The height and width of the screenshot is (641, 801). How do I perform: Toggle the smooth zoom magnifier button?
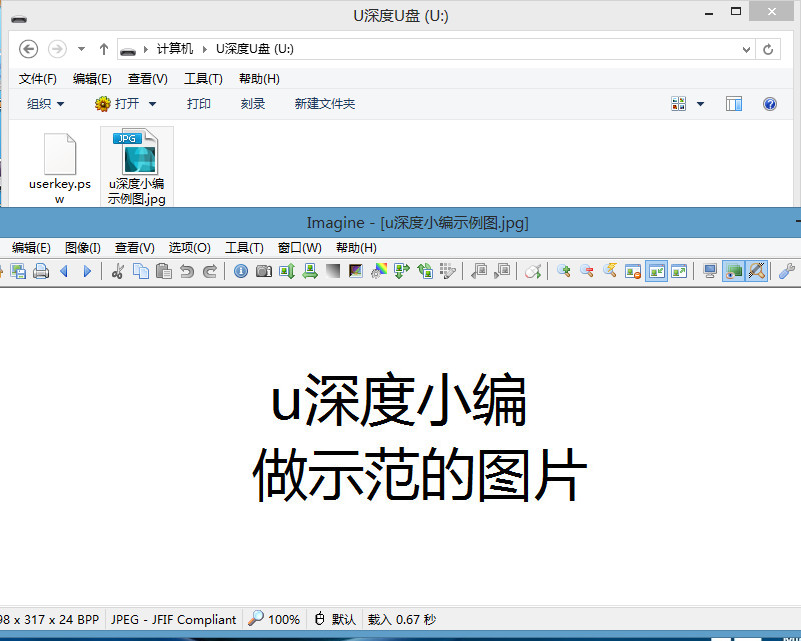coord(757,271)
